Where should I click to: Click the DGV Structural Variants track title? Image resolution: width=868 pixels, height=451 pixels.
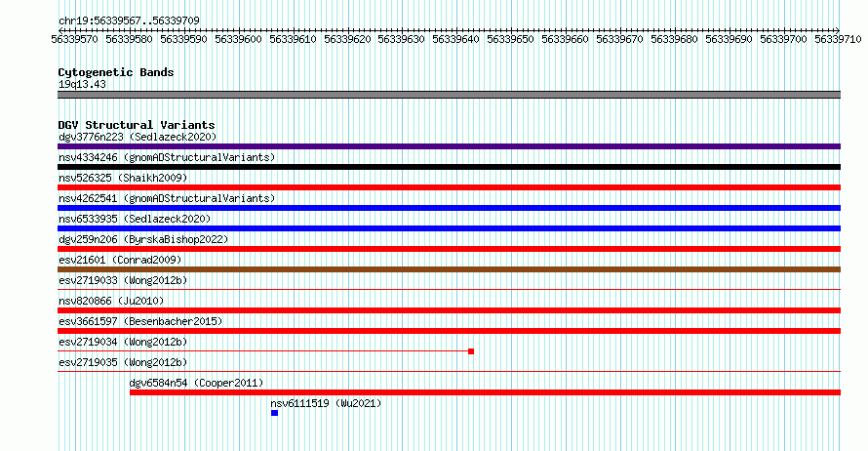(137, 125)
